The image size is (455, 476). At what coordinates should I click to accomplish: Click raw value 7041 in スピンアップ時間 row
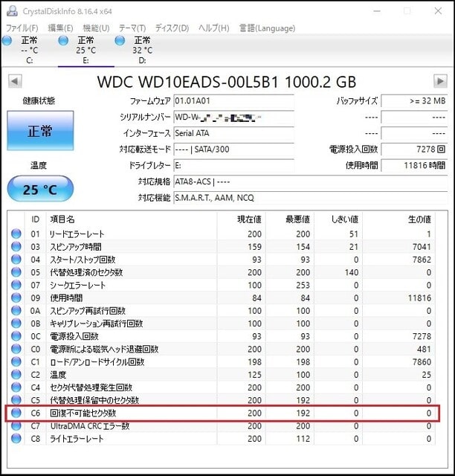point(422,247)
